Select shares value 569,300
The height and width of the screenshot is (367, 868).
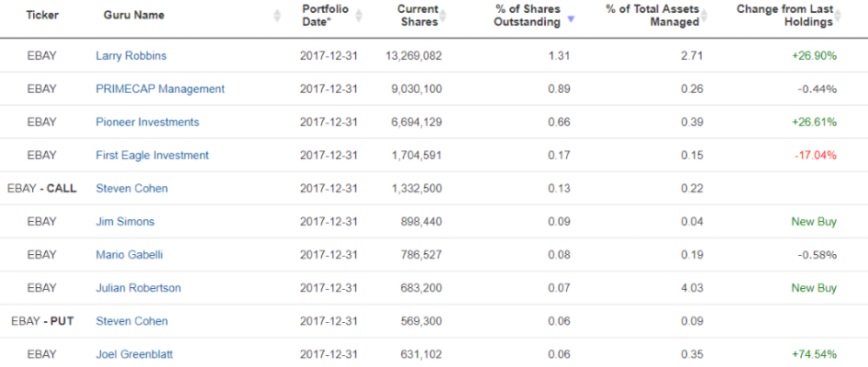pyautogui.click(x=421, y=321)
